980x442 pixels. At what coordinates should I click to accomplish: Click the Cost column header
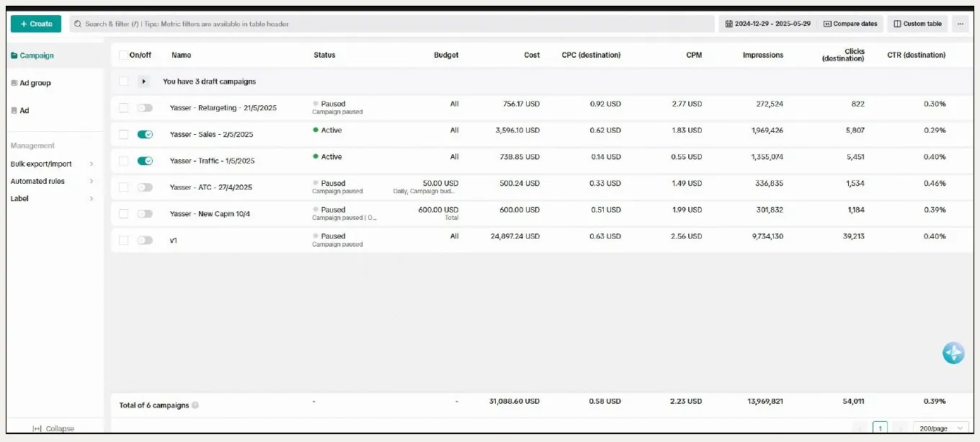point(532,55)
